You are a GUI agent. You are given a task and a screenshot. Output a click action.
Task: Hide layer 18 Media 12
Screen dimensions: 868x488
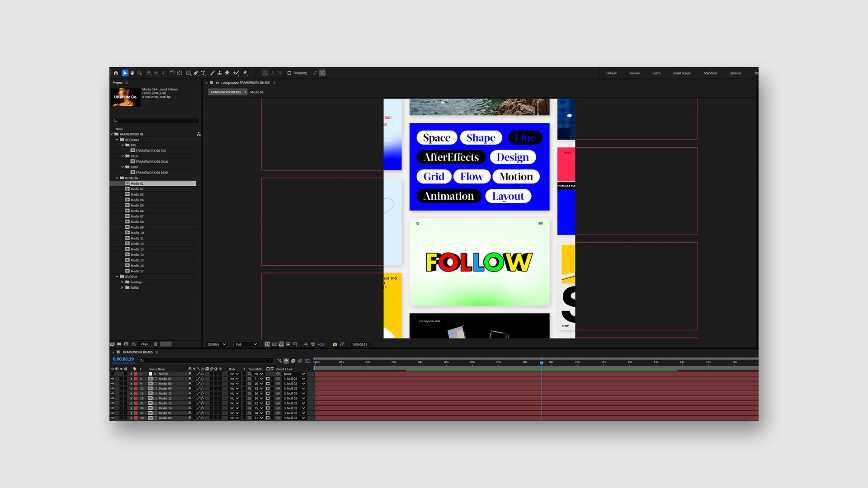(x=113, y=399)
